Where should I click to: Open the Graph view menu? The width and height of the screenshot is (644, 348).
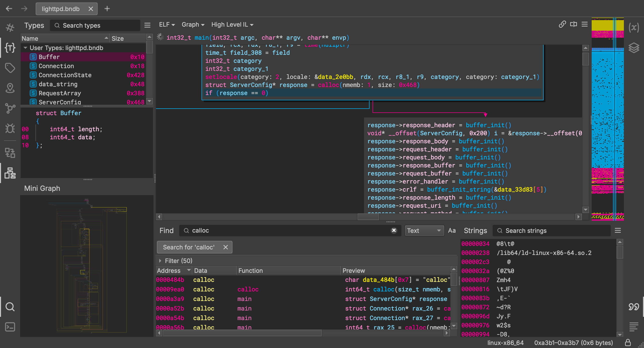tap(193, 25)
